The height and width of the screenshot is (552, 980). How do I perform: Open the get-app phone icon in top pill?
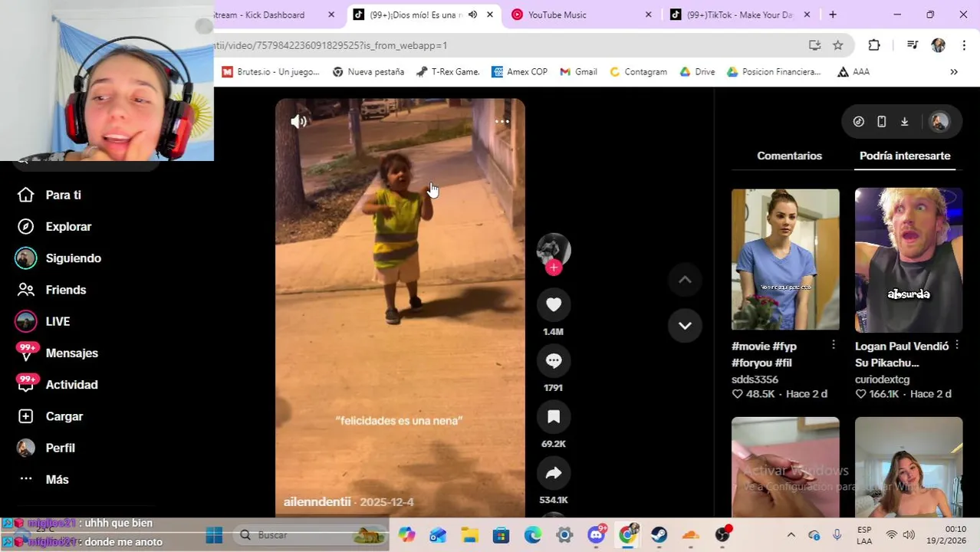click(882, 121)
